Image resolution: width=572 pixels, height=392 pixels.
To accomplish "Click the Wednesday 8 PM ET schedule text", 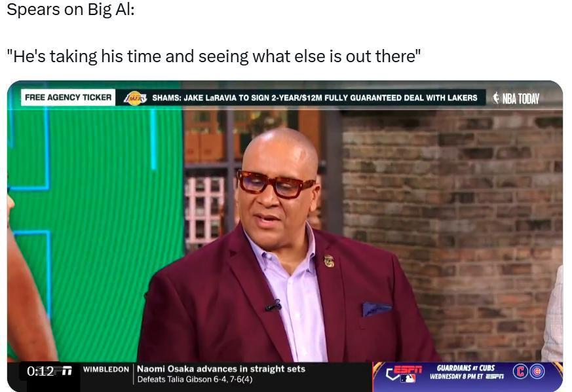I will pos(467,376).
